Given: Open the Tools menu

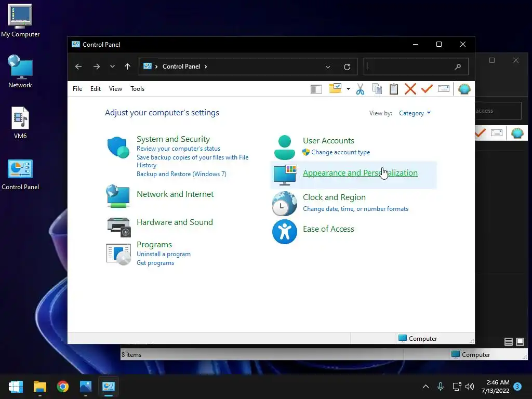Looking at the screenshot, I should 137,89.
